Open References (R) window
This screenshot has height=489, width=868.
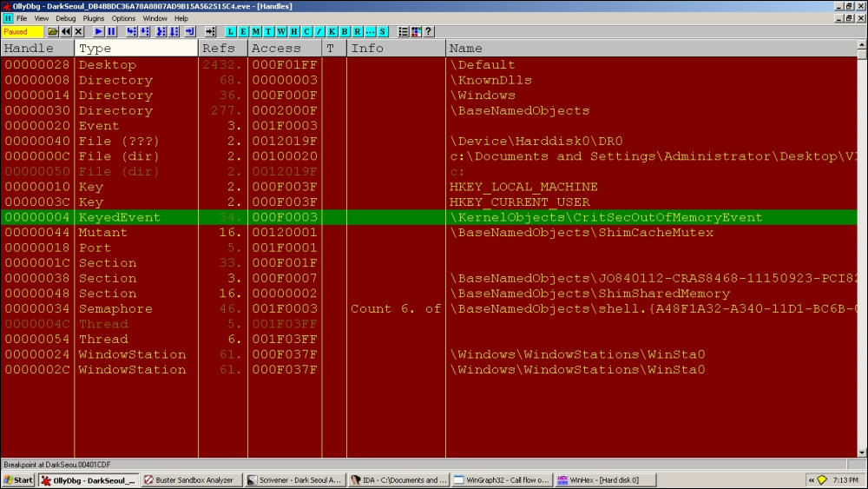(358, 31)
